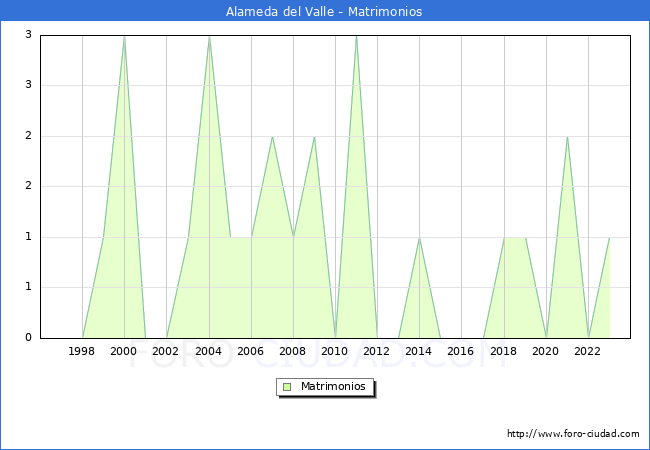This screenshot has height=450, width=650.
Task: Click the 1998 label on the x-axis
Action: pyautogui.click(x=82, y=351)
